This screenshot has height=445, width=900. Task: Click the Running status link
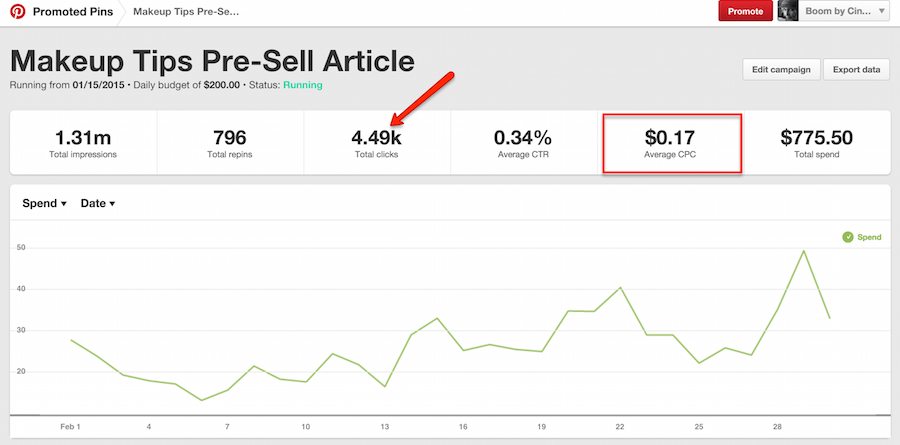tap(302, 85)
